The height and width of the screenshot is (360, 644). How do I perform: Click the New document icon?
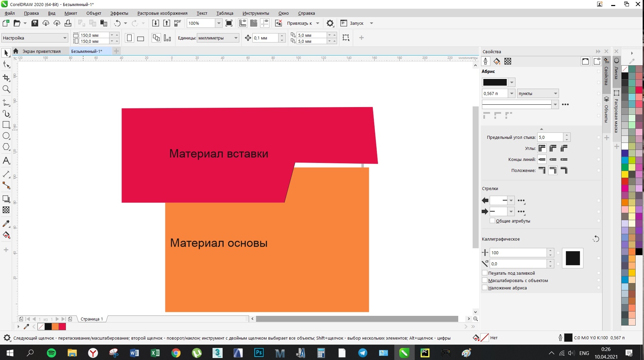[6, 23]
